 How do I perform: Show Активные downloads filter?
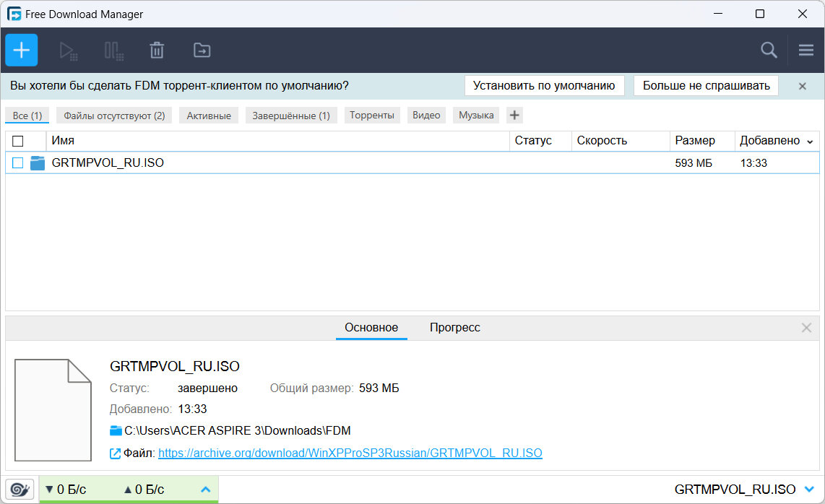tap(209, 116)
